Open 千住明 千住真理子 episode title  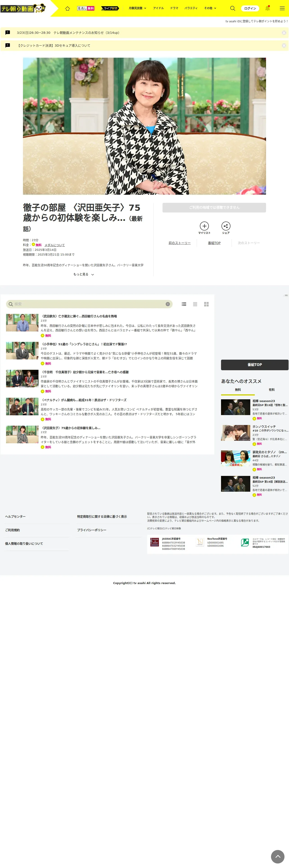coord(85,372)
